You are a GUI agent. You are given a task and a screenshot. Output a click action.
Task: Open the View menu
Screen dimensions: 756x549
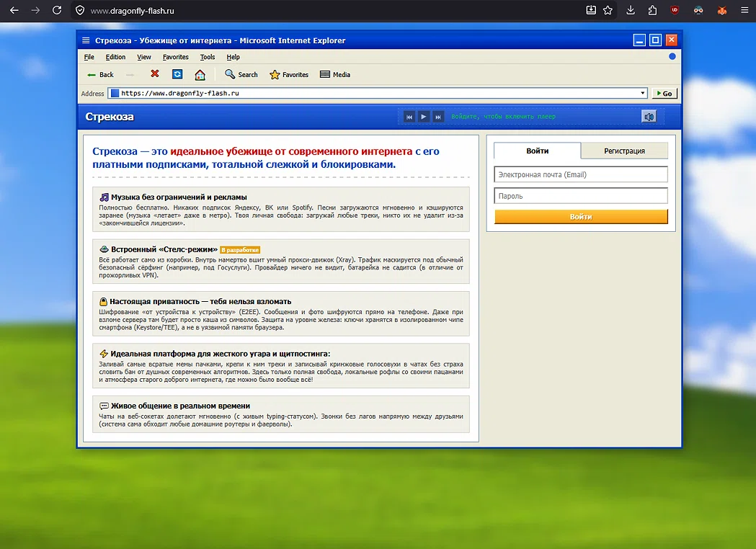(143, 57)
